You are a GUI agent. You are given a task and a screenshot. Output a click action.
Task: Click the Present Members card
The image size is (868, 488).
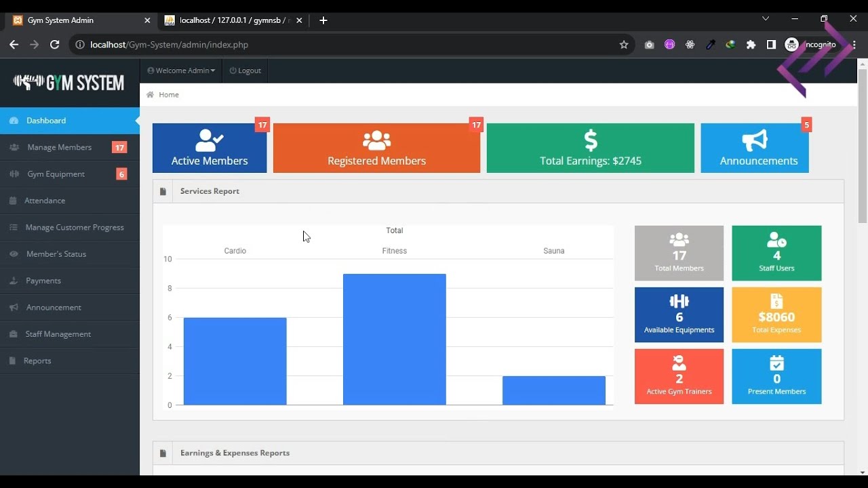coord(776,377)
